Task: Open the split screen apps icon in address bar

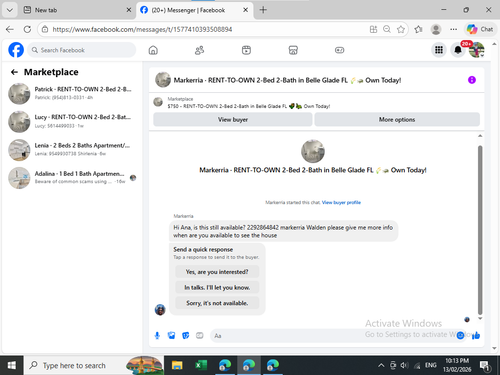Action: [373, 29]
